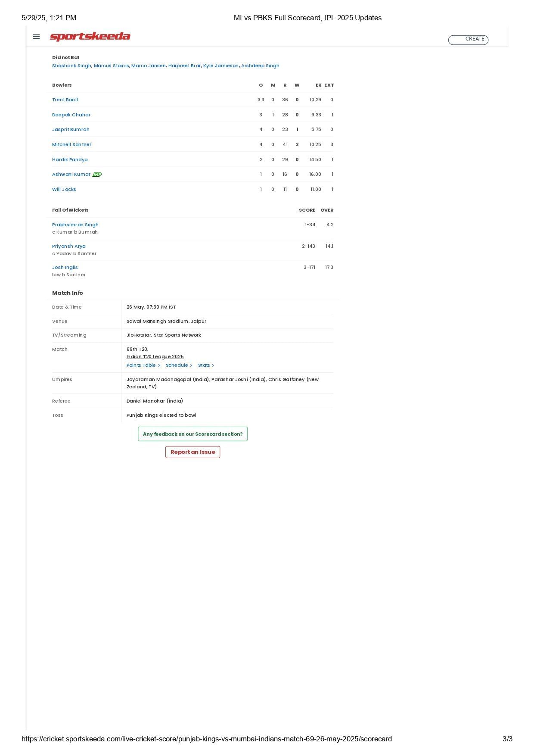Open the Points Table link
534x756 pixels.
[x=143, y=366]
